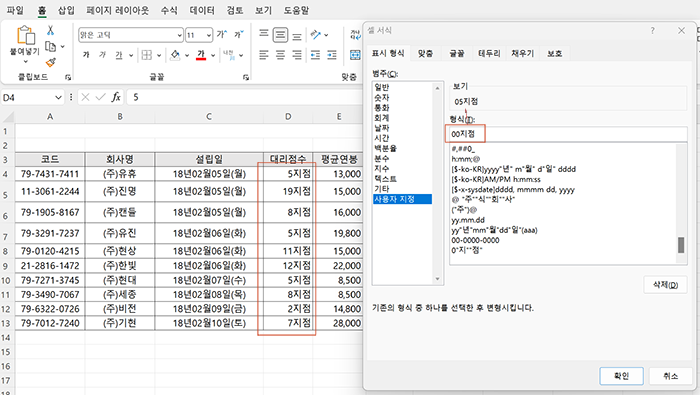Open clipboard group dialog launcher
This screenshot has height=395, width=700.
[68, 77]
